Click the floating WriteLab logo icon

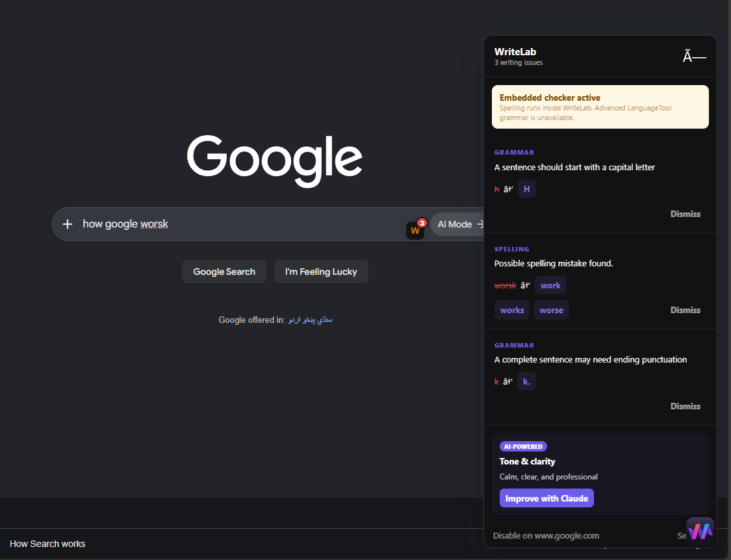[700, 531]
